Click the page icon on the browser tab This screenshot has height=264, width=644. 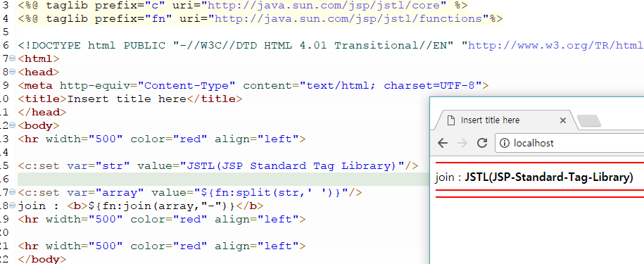pyautogui.click(x=451, y=120)
